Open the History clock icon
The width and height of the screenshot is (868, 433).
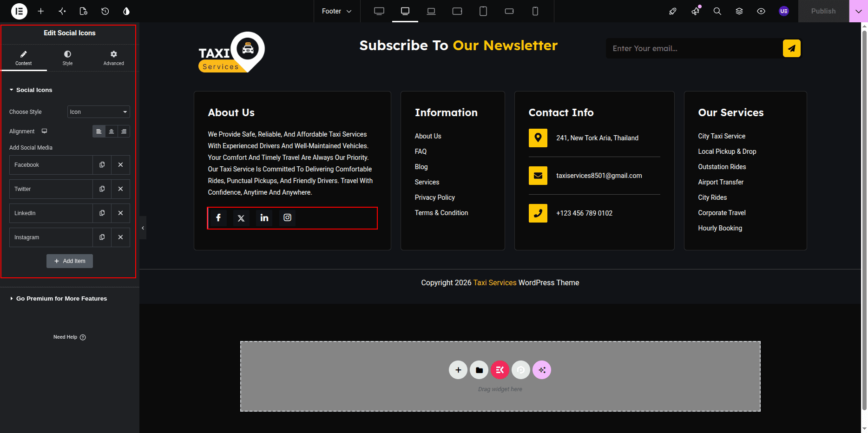click(105, 11)
